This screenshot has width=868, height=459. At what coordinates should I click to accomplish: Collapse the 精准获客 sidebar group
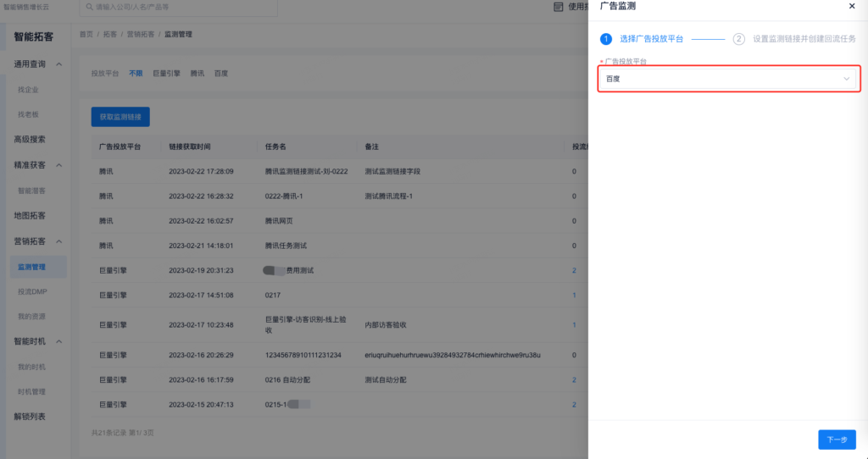click(x=59, y=165)
